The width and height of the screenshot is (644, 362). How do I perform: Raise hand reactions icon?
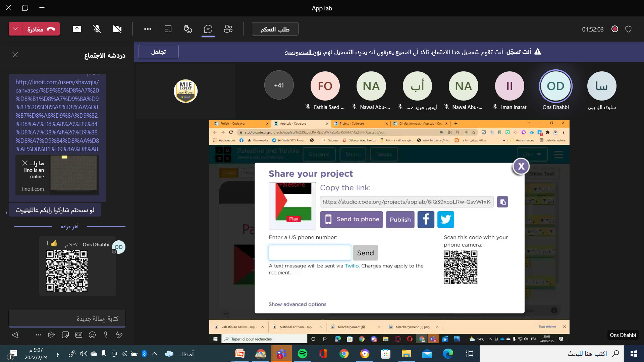click(x=188, y=29)
